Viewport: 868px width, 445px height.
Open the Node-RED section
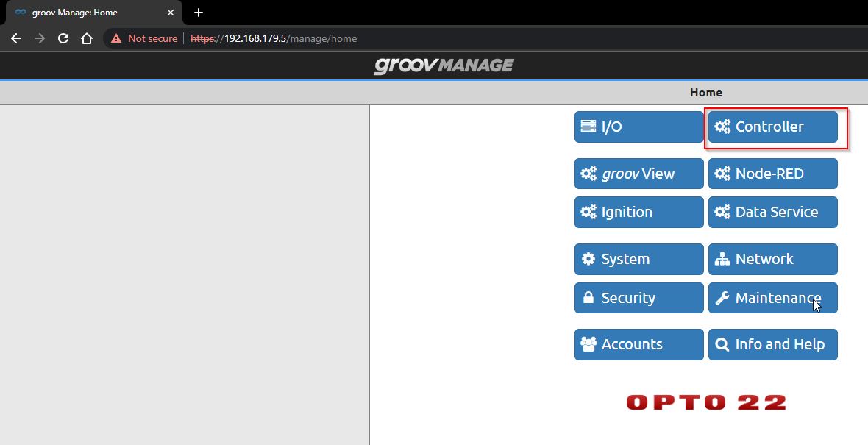[x=773, y=174]
